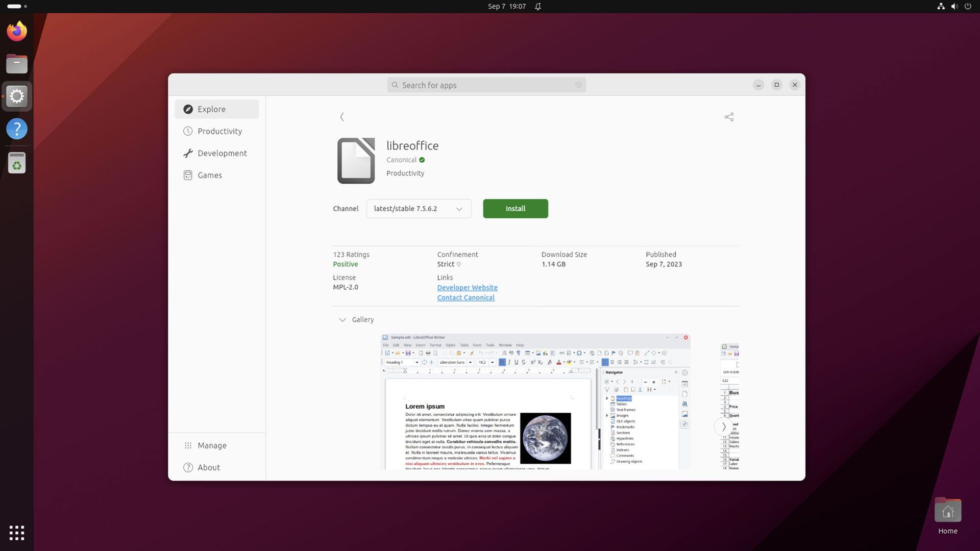Switch to the Productivity category
This screenshot has width=980, height=551.
(x=219, y=131)
